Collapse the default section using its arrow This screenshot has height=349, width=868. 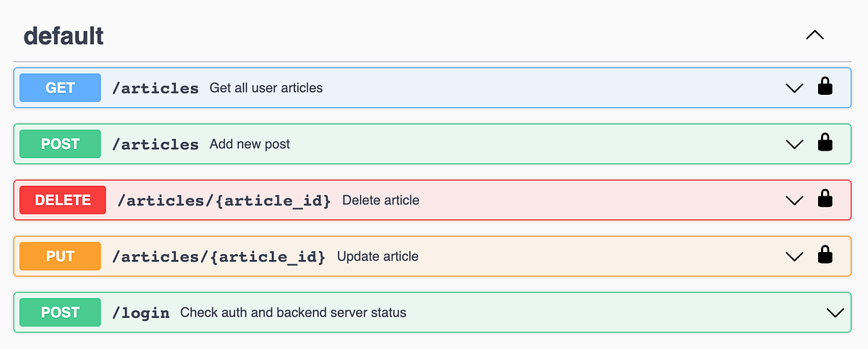[814, 35]
